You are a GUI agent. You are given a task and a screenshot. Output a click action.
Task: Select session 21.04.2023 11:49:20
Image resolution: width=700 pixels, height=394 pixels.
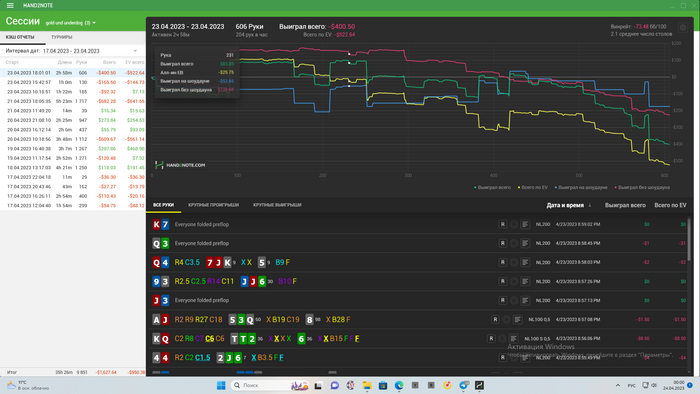[73, 111]
